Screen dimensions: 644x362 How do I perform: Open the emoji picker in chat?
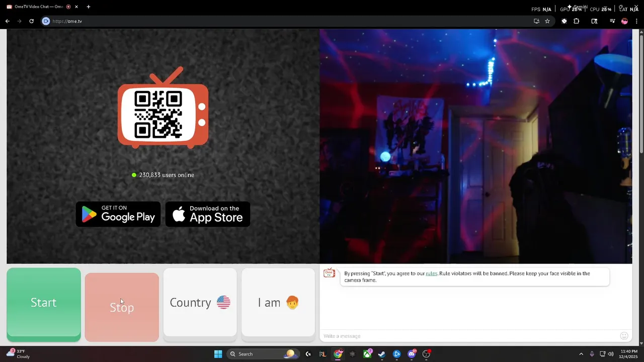624,336
